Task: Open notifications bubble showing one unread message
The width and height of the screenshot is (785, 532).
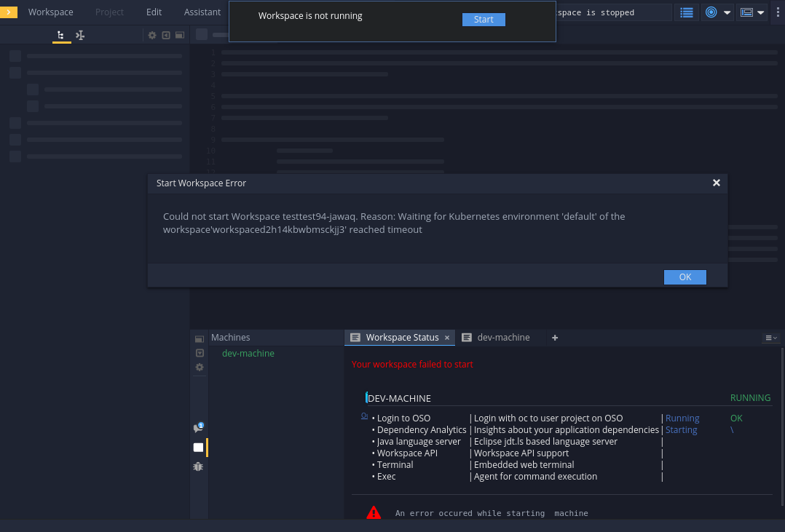Action: point(197,427)
